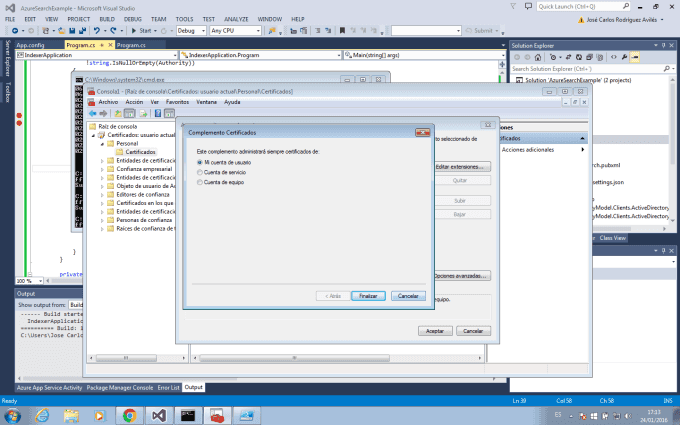Click the bookmark icon in Visual Studio toolbar
The width and height of the screenshot is (680, 425).
342,31
